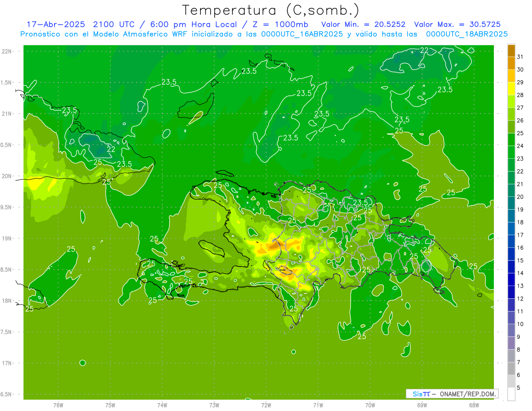Click the '18' label on the color scale
Screen dimensions: 532x411
click(x=520, y=222)
